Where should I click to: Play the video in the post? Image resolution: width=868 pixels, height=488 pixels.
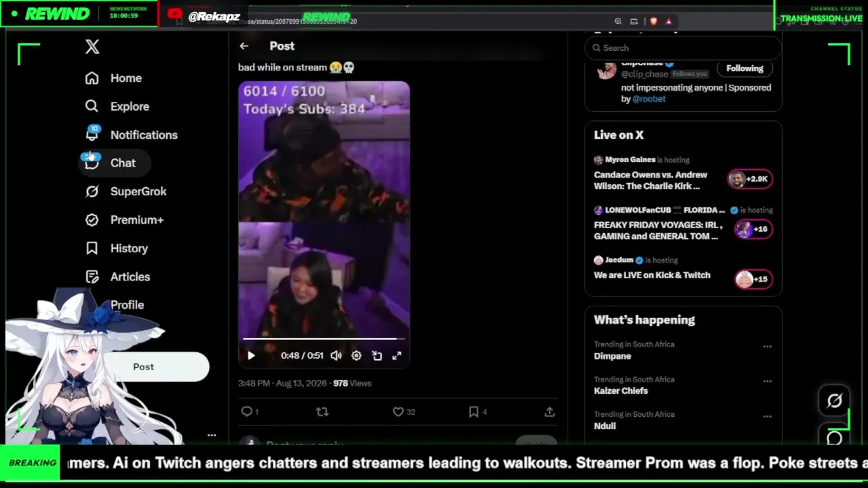pyautogui.click(x=251, y=355)
